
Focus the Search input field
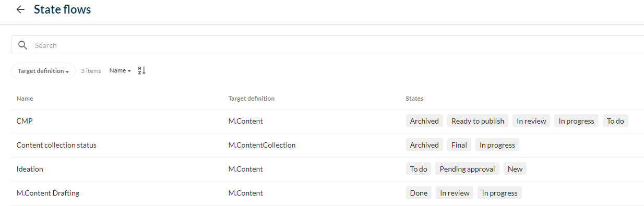pos(334,45)
